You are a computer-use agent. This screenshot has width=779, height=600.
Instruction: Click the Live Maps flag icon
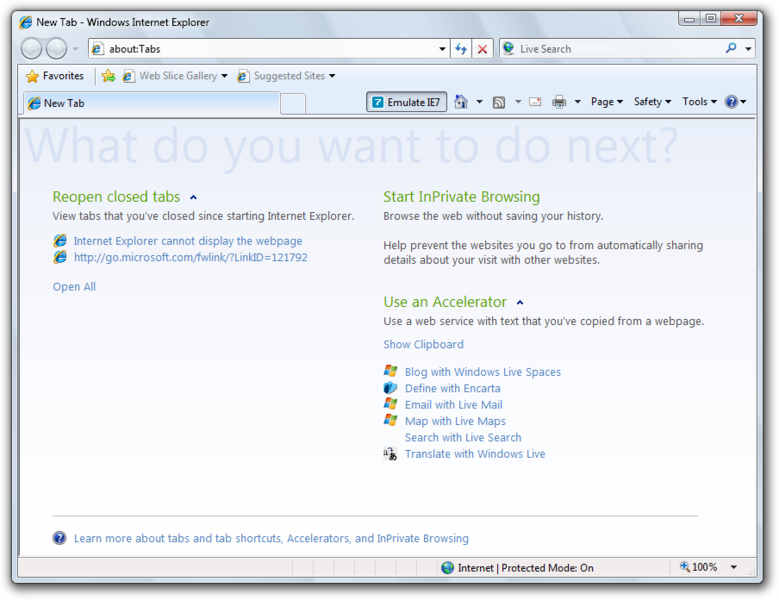390,420
